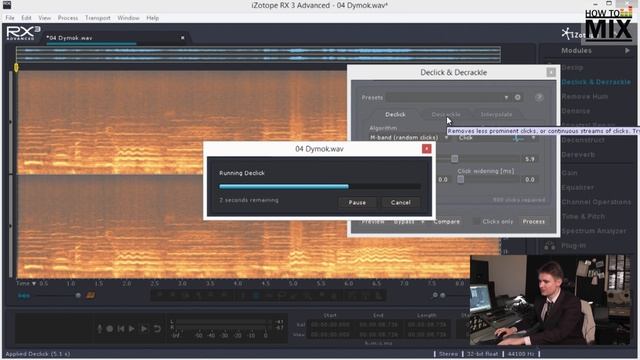
Task: Open the Declip module
Action: click(x=572, y=67)
